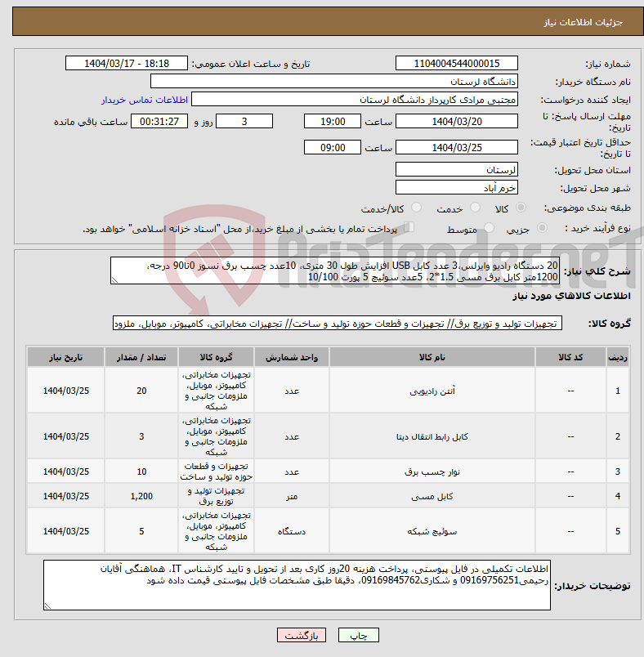Click row number 5 in the table

[x=618, y=531]
